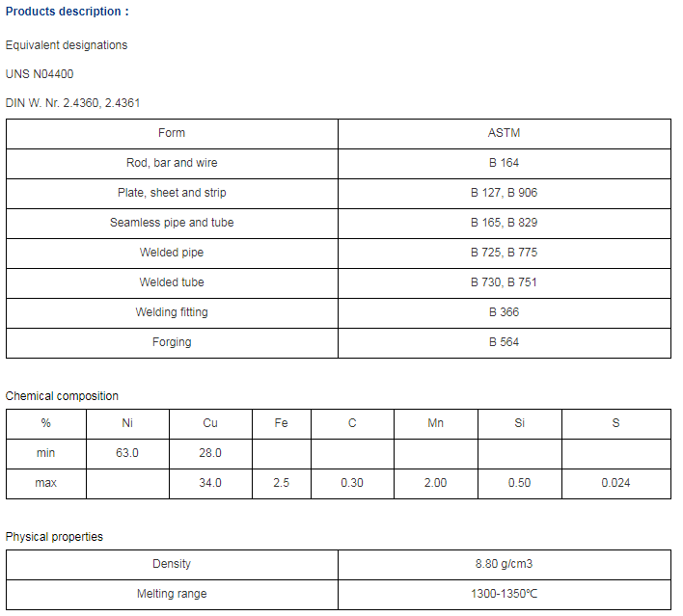The width and height of the screenshot is (683, 616).
Task: Select the 'Rod, bar and wire' cell
Action: click(172, 163)
